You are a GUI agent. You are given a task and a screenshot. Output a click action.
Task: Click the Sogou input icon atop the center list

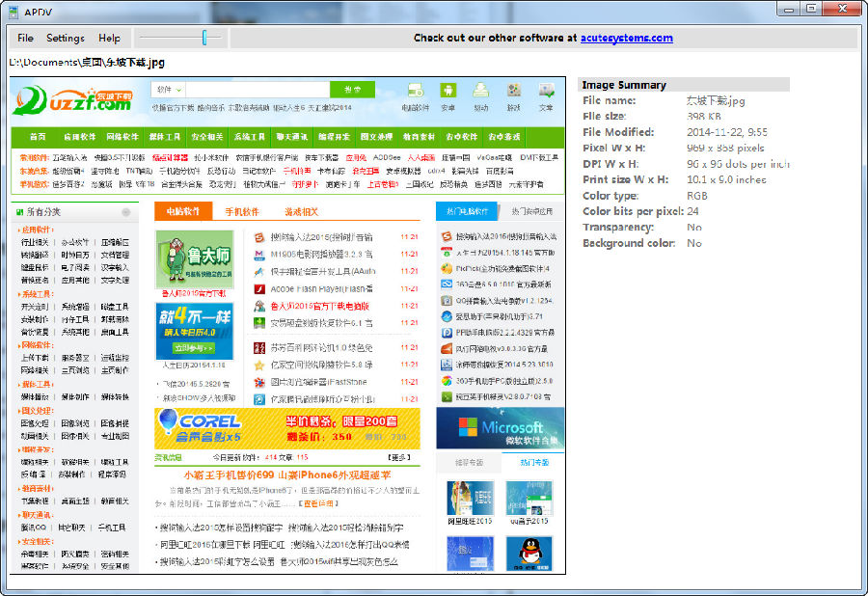point(259,237)
